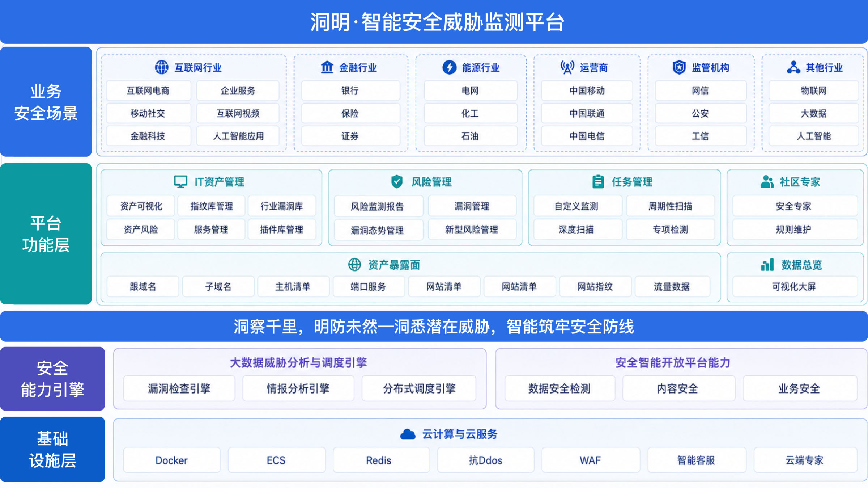Click the cloud icon beside 云计算与云服务
The image size is (868, 488).
point(408,434)
